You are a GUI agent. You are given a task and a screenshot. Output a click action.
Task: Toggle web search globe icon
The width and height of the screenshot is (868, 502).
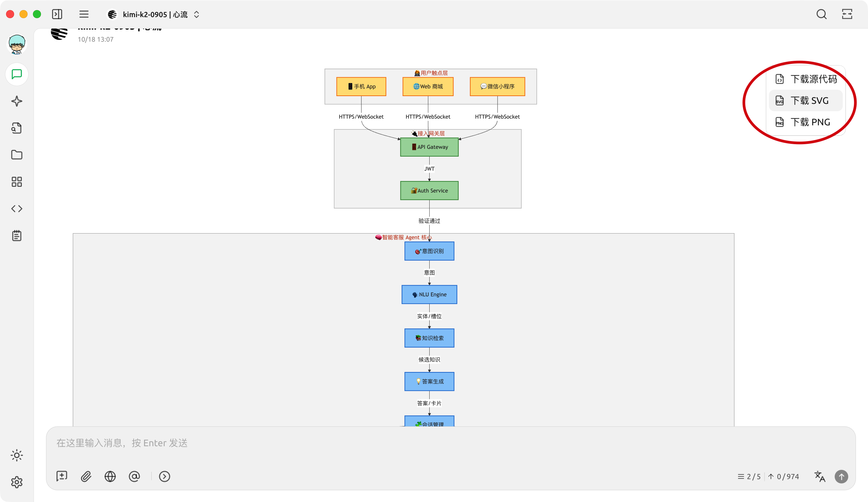pyautogui.click(x=110, y=476)
